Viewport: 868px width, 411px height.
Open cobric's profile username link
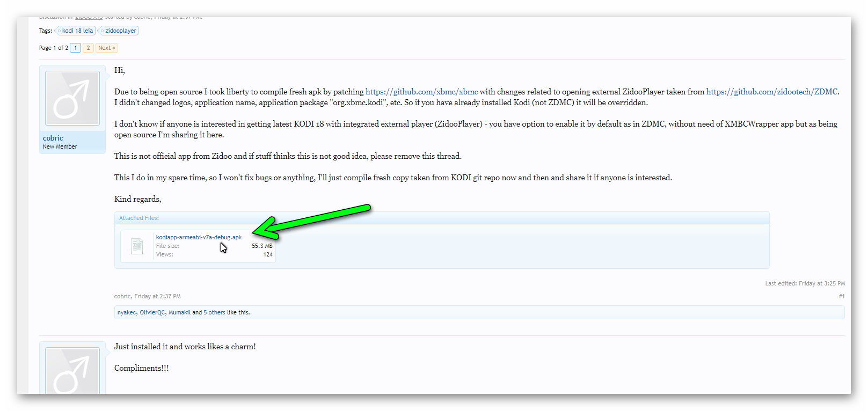(x=53, y=138)
